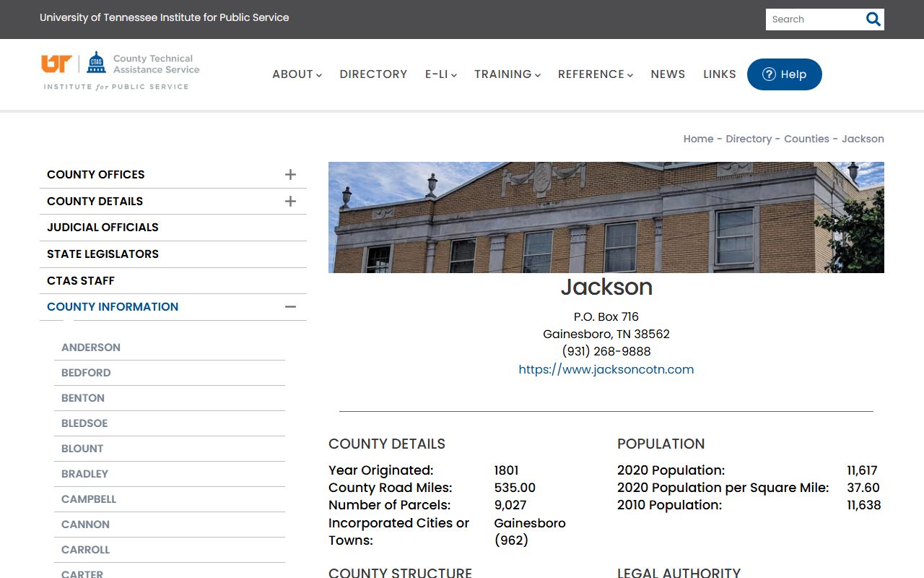Open the NEWS menu item
The image size is (924, 578).
668,74
